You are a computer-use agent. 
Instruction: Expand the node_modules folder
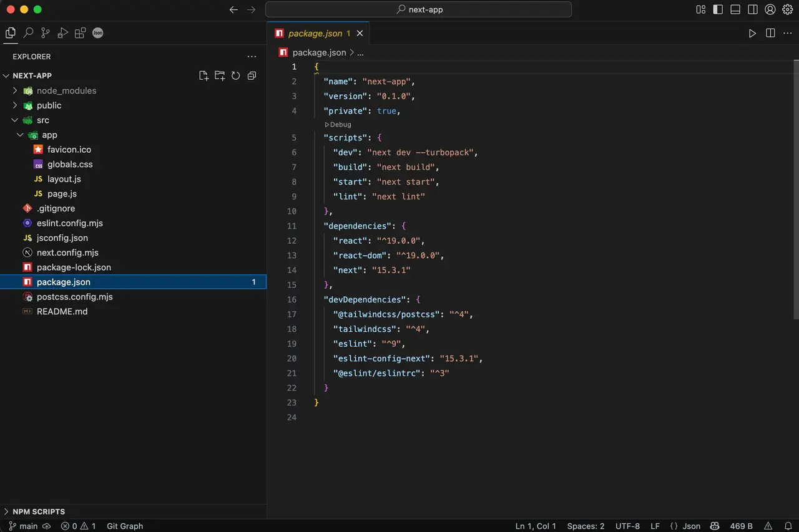[15, 90]
